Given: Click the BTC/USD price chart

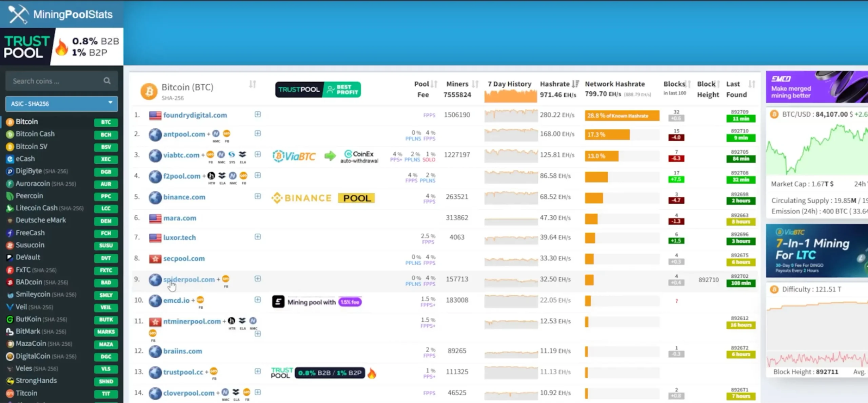Looking at the screenshot, I should pyautogui.click(x=817, y=149).
